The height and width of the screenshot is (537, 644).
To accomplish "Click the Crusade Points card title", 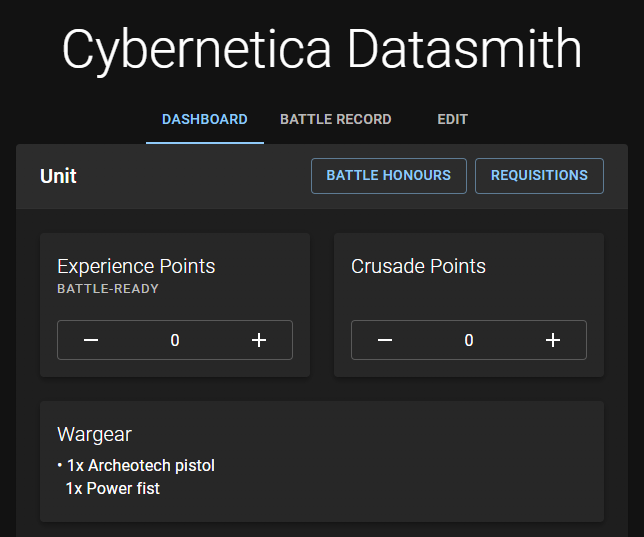I will point(418,266).
